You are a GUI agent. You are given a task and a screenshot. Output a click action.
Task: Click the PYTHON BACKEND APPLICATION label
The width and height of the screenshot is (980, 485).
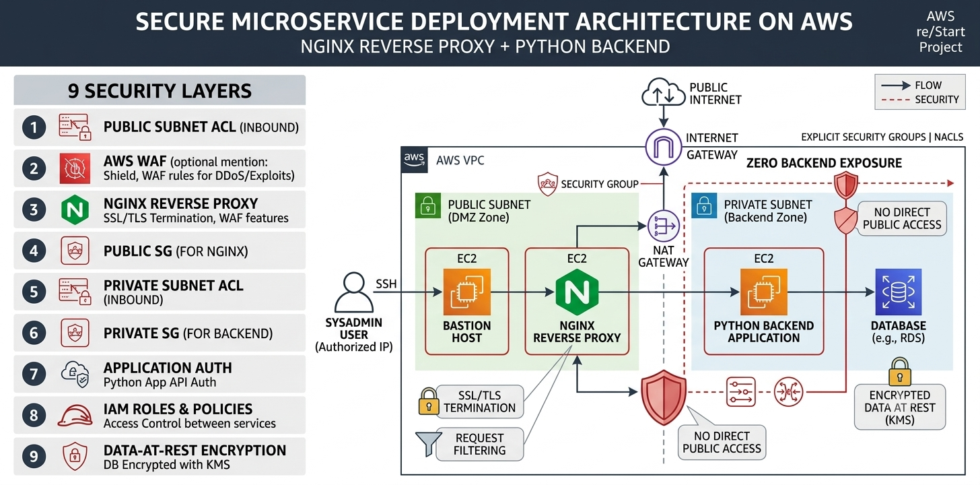[763, 331]
